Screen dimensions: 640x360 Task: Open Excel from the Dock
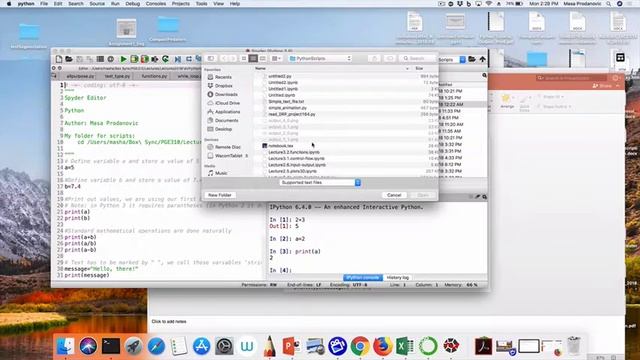tap(405, 346)
